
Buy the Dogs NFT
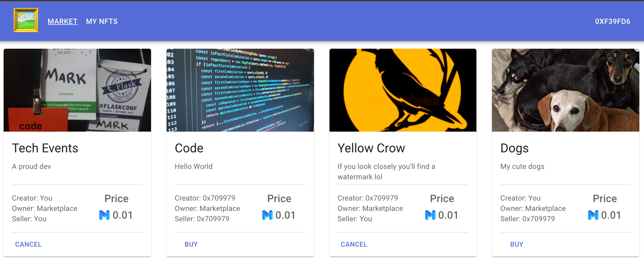[516, 244]
